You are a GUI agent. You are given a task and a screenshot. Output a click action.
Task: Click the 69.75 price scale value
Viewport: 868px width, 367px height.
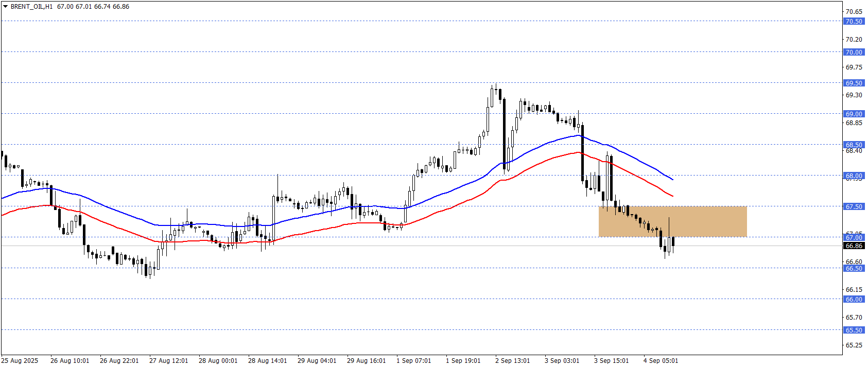pos(854,67)
